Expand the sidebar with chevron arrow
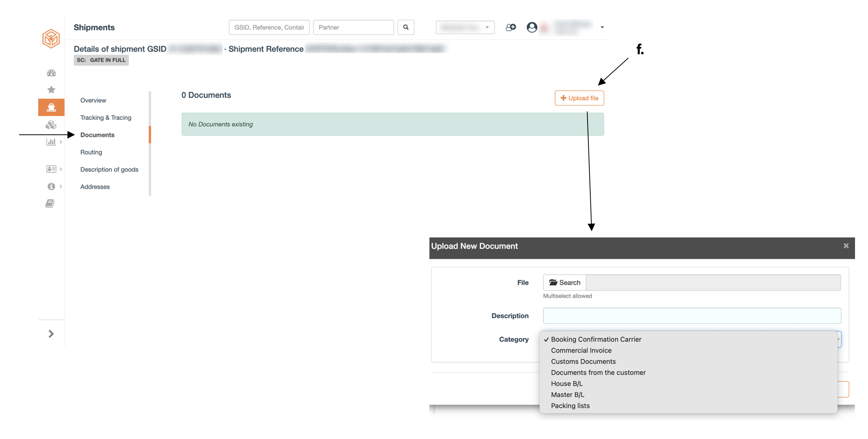The width and height of the screenshot is (868, 439). [x=51, y=334]
